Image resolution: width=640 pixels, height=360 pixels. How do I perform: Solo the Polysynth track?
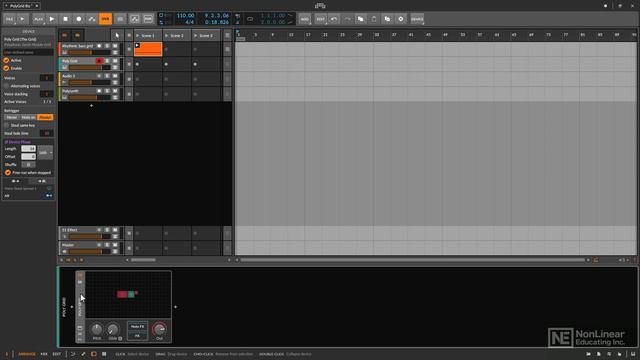click(x=107, y=91)
